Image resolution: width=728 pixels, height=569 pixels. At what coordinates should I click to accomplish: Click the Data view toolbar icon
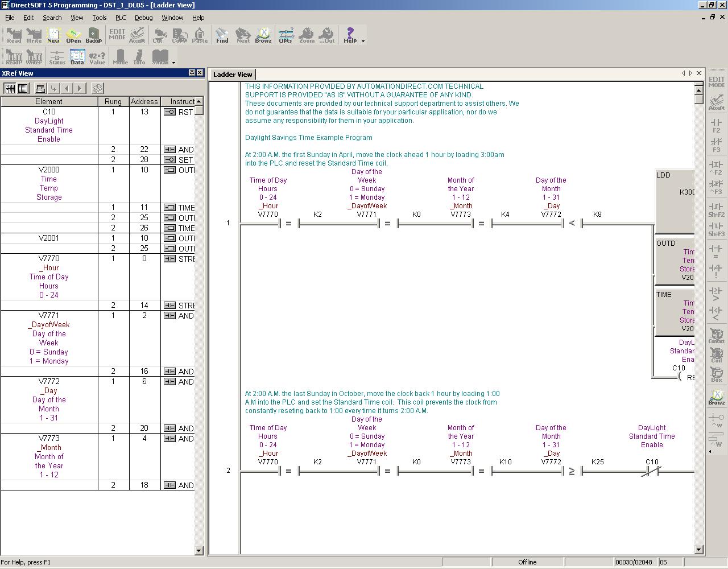(x=77, y=57)
